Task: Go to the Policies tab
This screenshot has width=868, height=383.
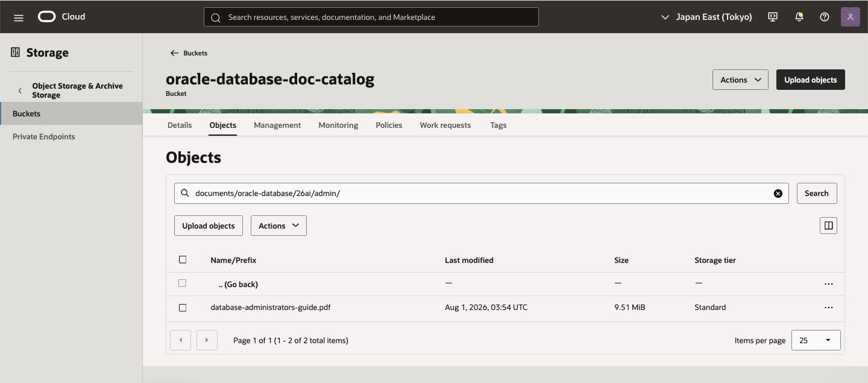Action: [x=389, y=125]
